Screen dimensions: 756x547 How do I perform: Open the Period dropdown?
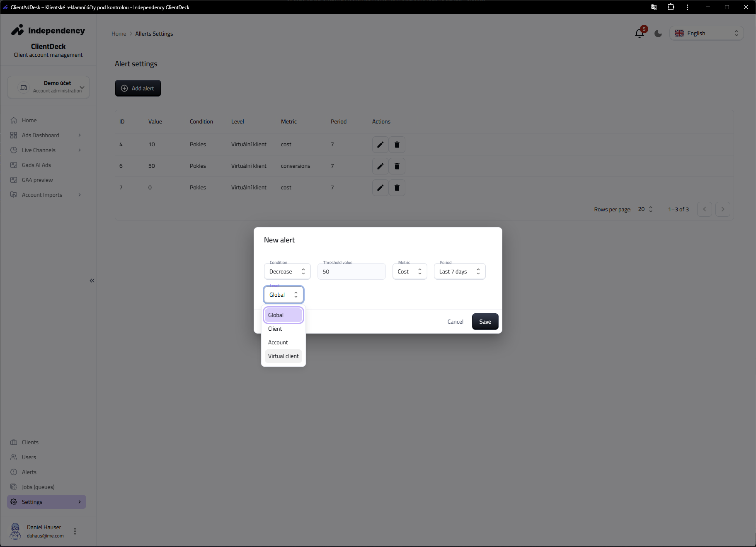459,272
